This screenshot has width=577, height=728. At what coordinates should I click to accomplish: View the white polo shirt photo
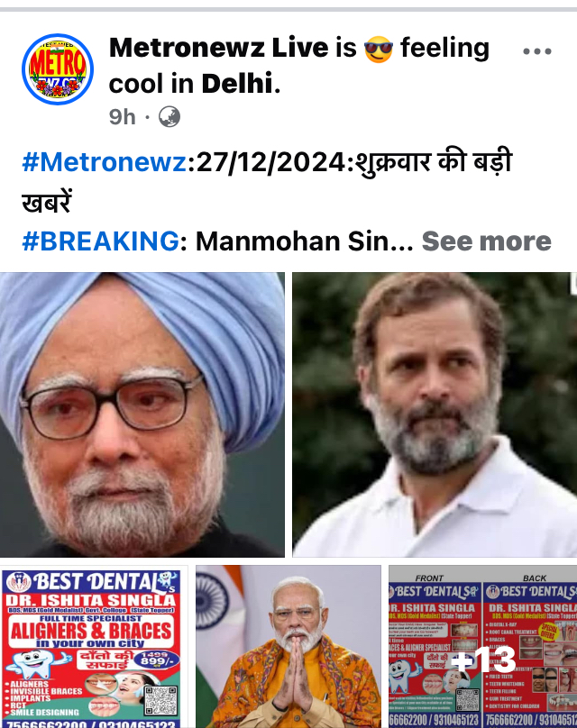click(x=435, y=414)
